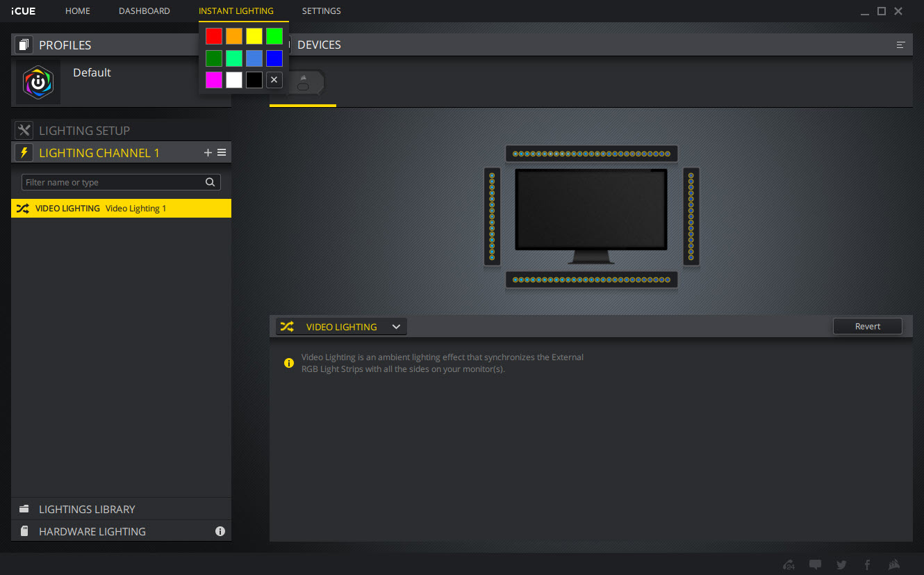
Task: Select the yellow instant lighting color
Action: pos(254,36)
